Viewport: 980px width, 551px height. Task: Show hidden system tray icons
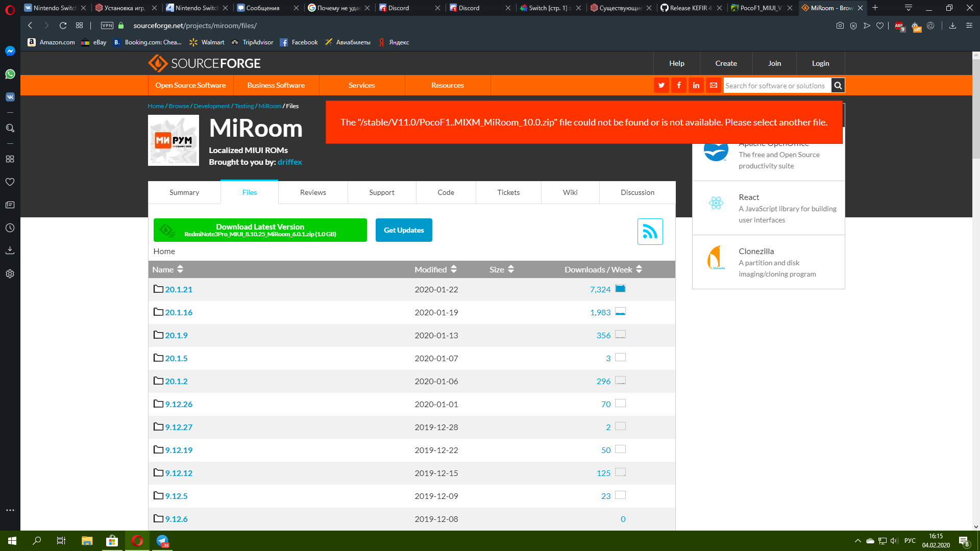857,541
